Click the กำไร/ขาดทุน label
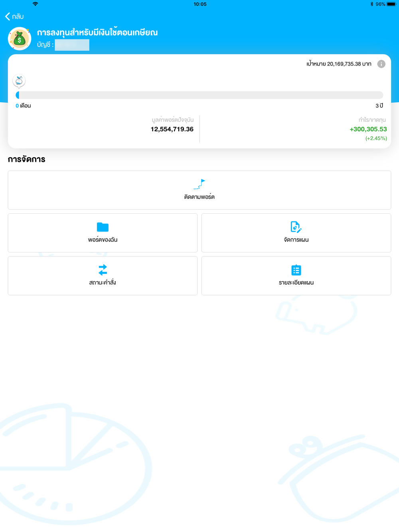Viewport: 399px width, 532px height. (x=372, y=120)
